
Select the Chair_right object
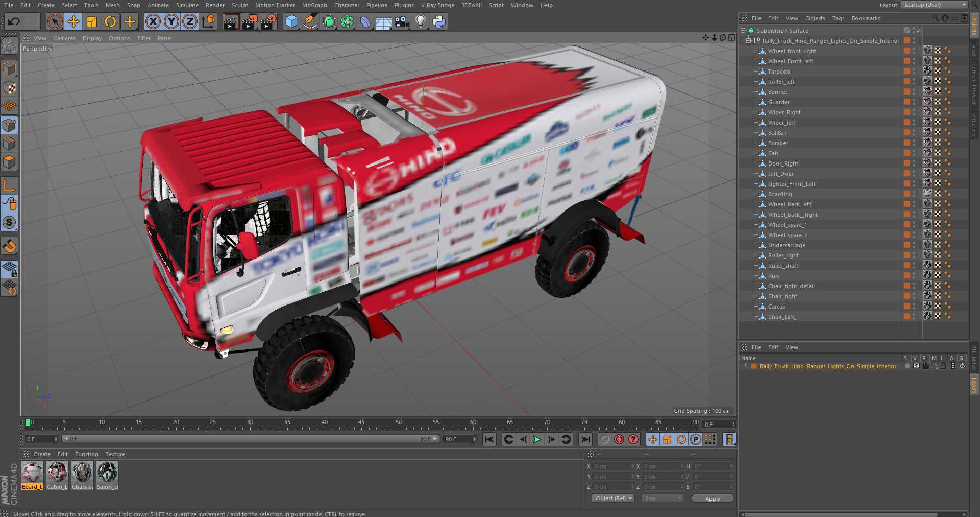point(782,296)
